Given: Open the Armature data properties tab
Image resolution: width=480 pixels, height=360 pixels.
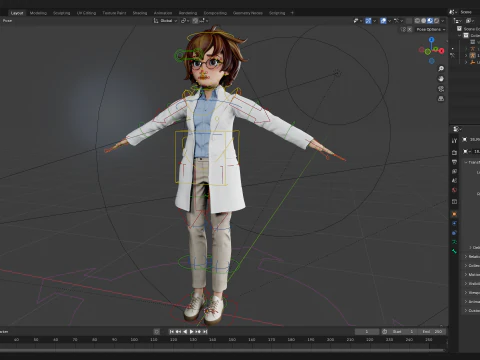Looking at the screenshot, I should click(x=454, y=242).
